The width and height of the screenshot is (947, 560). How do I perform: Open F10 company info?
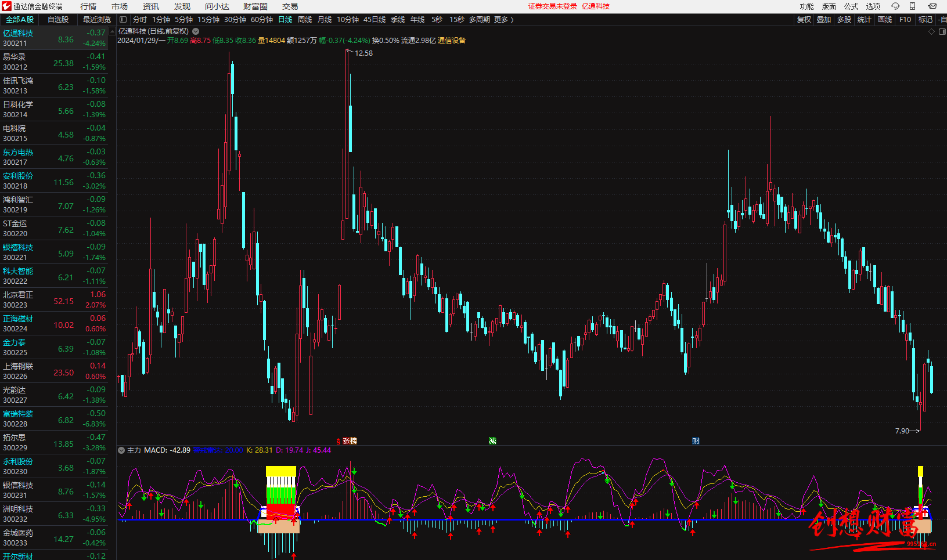point(905,20)
